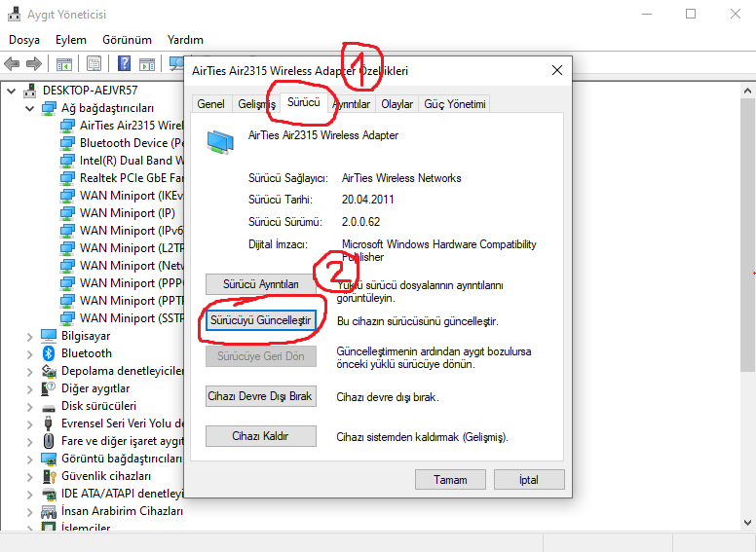Viewport: 756px width, 552px height.
Task: Click the Device Manager title bar app icon
Action: [14, 14]
